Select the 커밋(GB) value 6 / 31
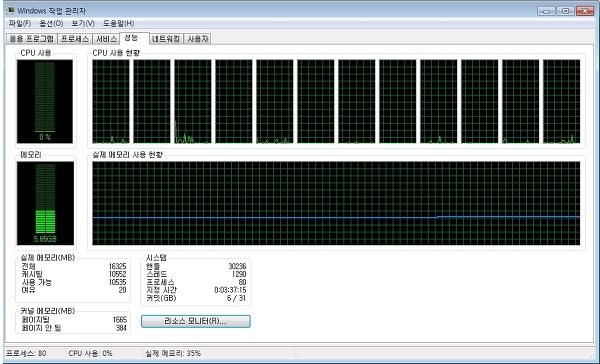Screen dimensions: 600x364 (x=236, y=298)
